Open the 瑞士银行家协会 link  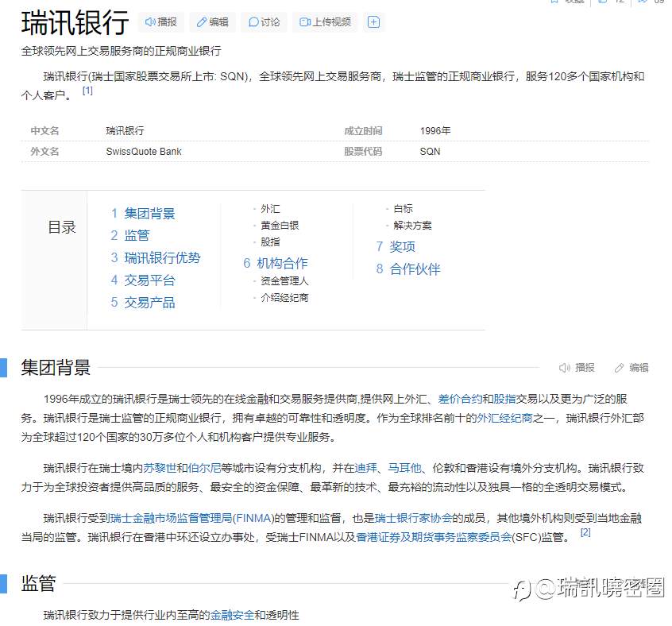(413, 519)
